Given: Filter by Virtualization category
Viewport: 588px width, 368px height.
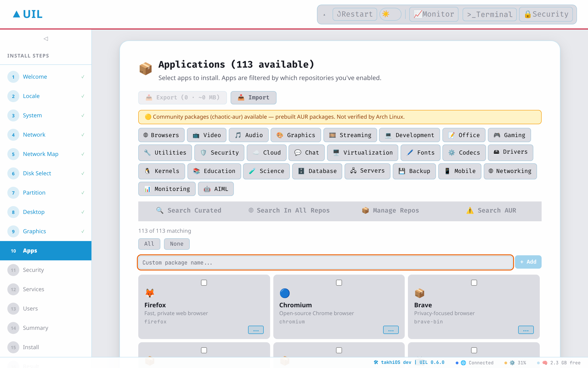Looking at the screenshot, I should point(362,152).
